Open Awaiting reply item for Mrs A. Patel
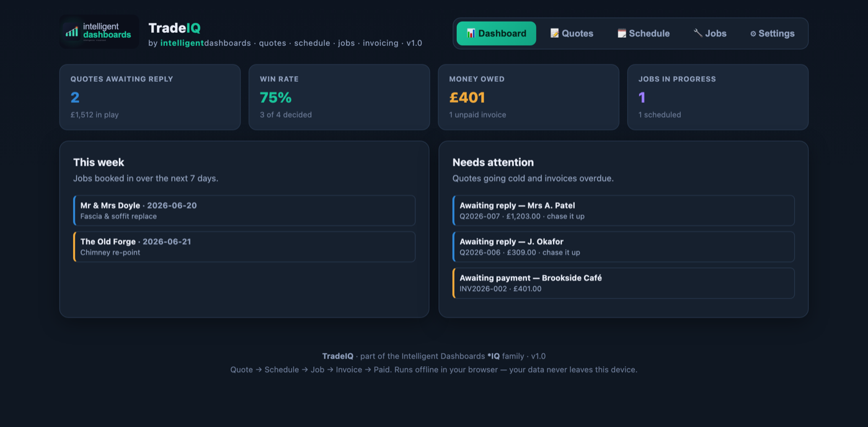This screenshot has height=427, width=868. pos(624,211)
